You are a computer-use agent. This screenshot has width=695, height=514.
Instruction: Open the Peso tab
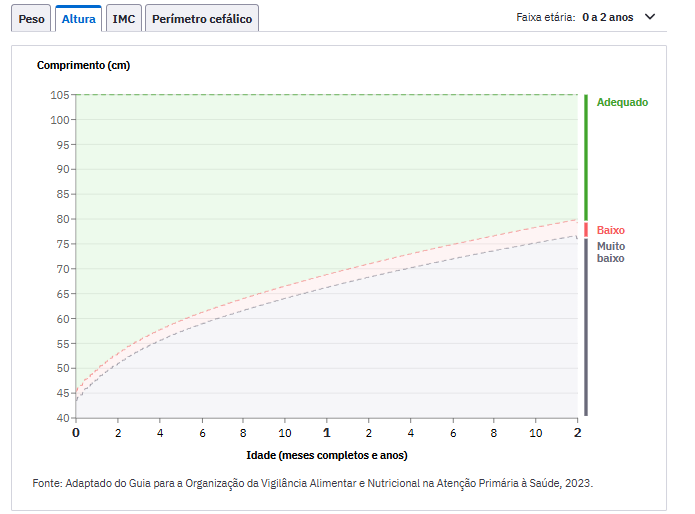(x=31, y=19)
